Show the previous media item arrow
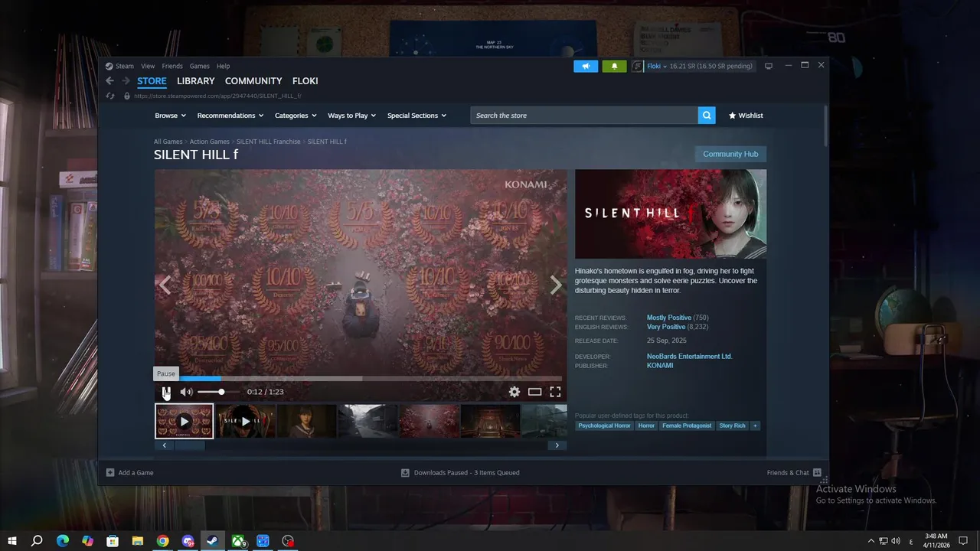The width and height of the screenshot is (980, 551). pyautogui.click(x=165, y=285)
